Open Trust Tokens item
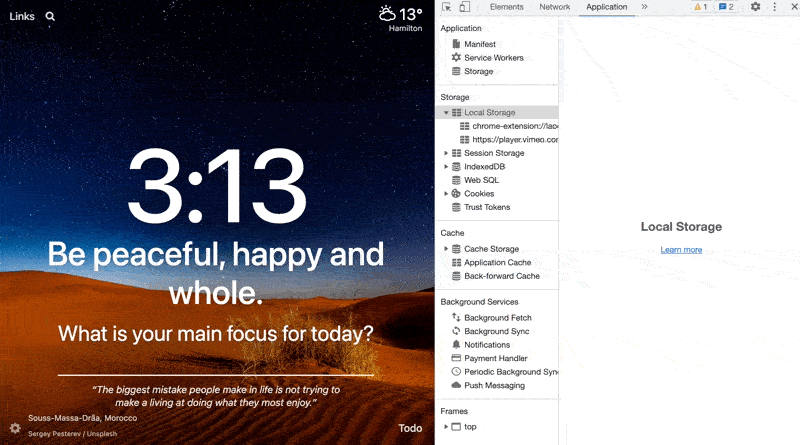This screenshot has width=800, height=445. (x=487, y=207)
